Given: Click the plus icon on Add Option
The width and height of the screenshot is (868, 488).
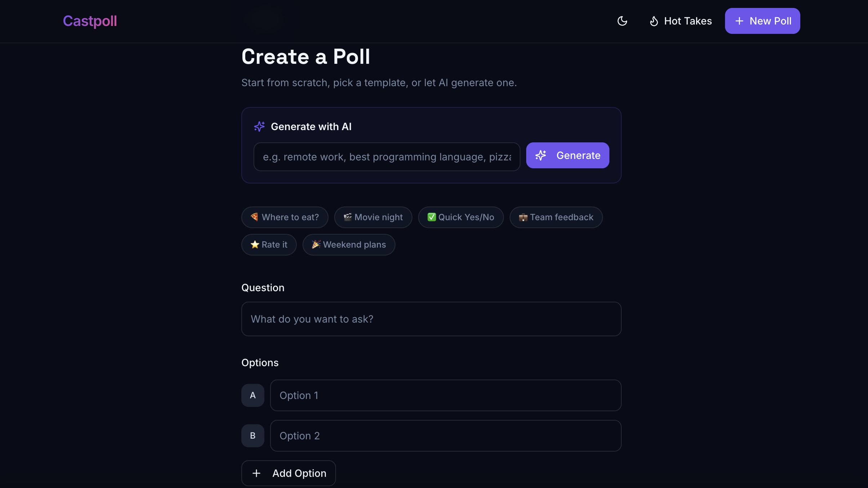Looking at the screenshot, I should (256, 473).
